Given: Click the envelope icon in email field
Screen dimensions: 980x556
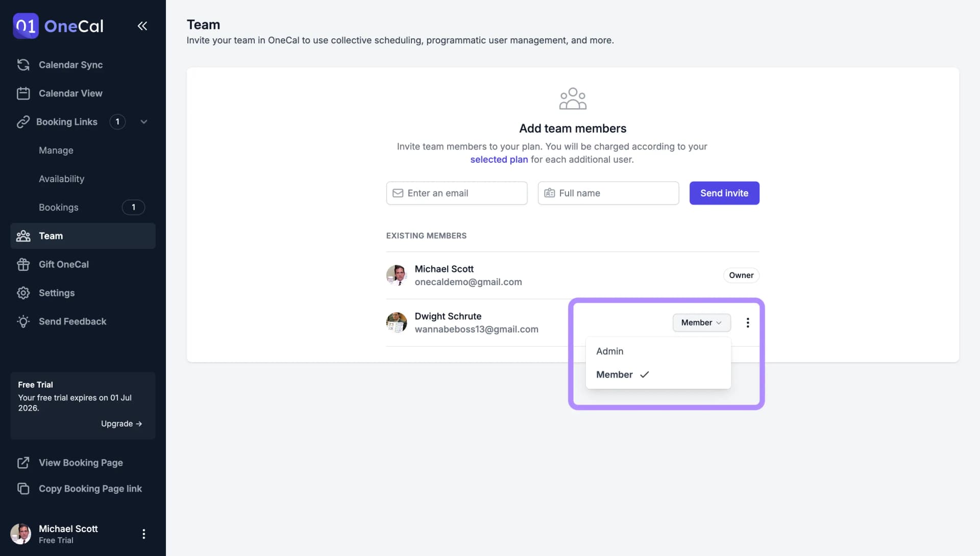Looking at the screenshot, I should (x=398, y=193).
